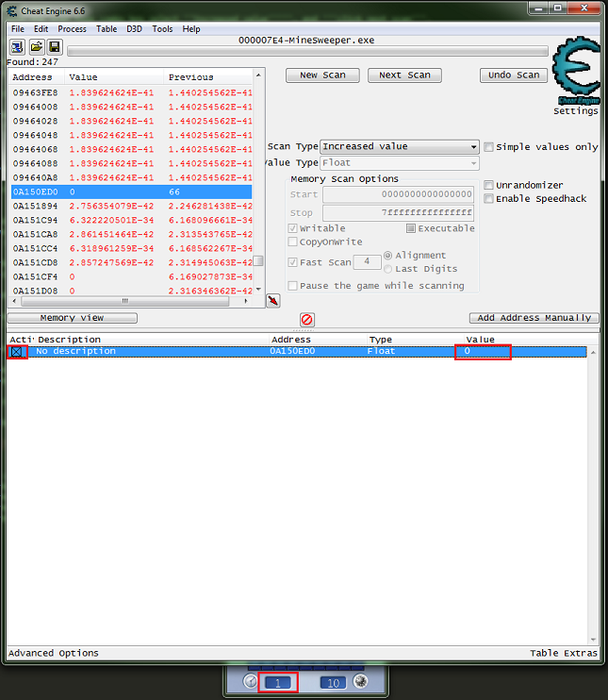Open the Cheat Engine Settings logo

[576, 77]
